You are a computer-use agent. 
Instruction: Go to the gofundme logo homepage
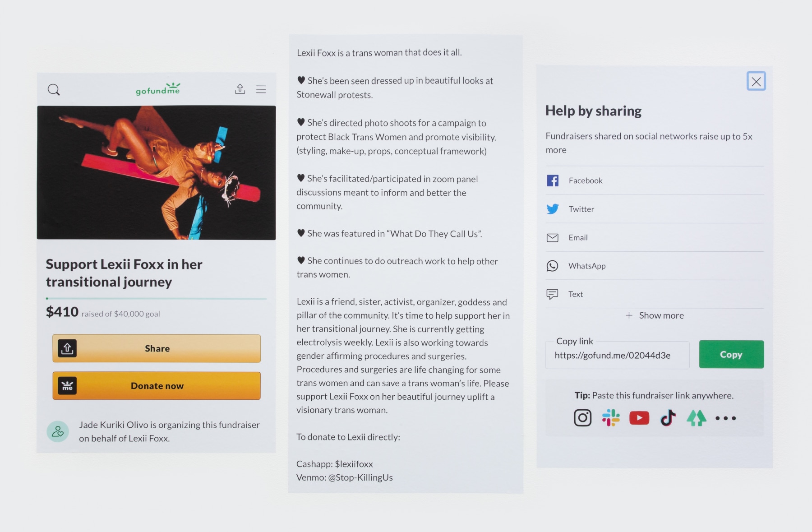(x=158, y=89)
